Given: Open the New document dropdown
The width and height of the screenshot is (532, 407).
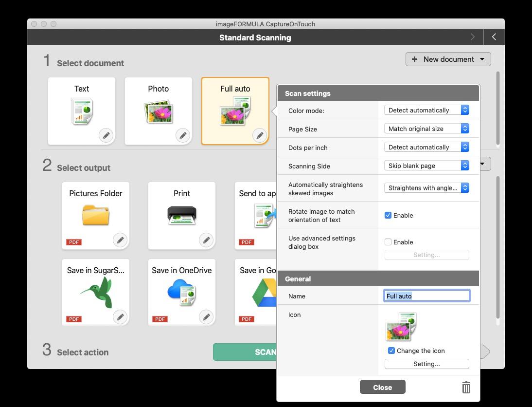Looking at the screenshot, I should 448,59.
